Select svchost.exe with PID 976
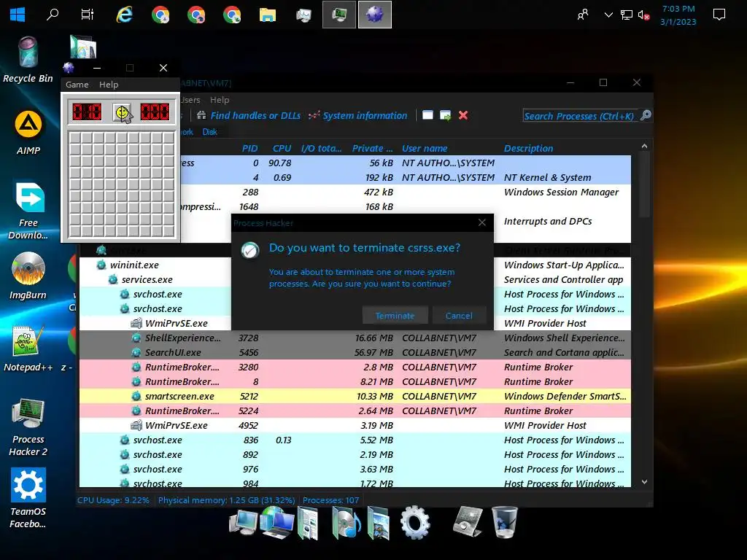 tap(355, 469)
